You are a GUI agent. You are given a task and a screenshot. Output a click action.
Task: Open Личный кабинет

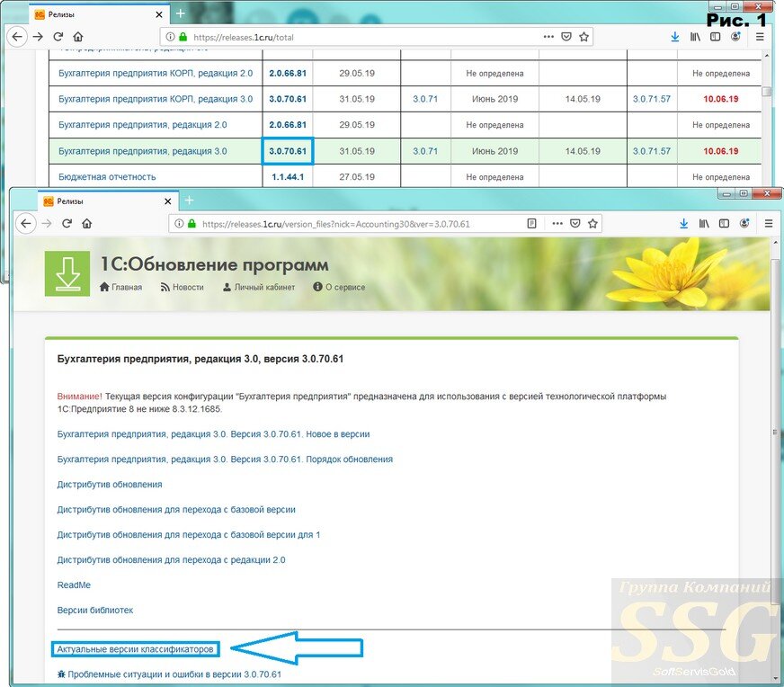[259, 287]
